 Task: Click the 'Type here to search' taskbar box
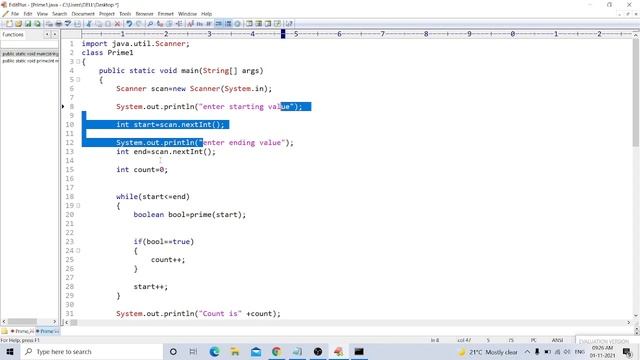(x=92, y=351)
